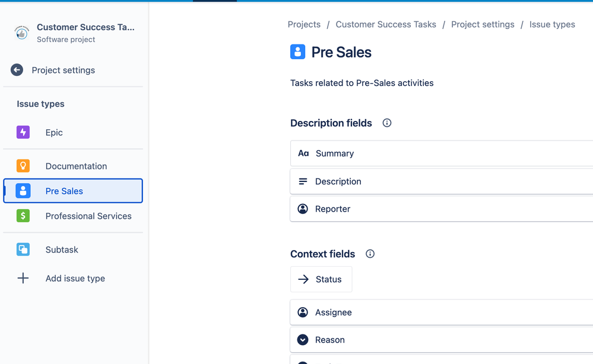
Task: Click the orange Documentation lightbulb icon
Action: pyautogui.click(x=23, y=166)
